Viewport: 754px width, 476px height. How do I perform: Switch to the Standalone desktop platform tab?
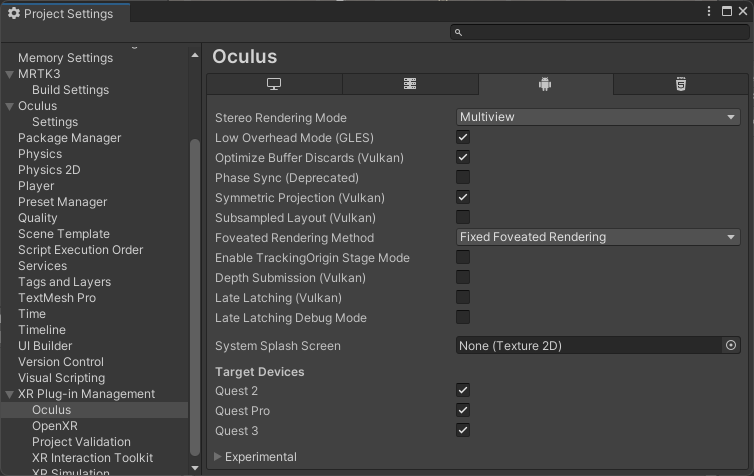pos(274,84)
